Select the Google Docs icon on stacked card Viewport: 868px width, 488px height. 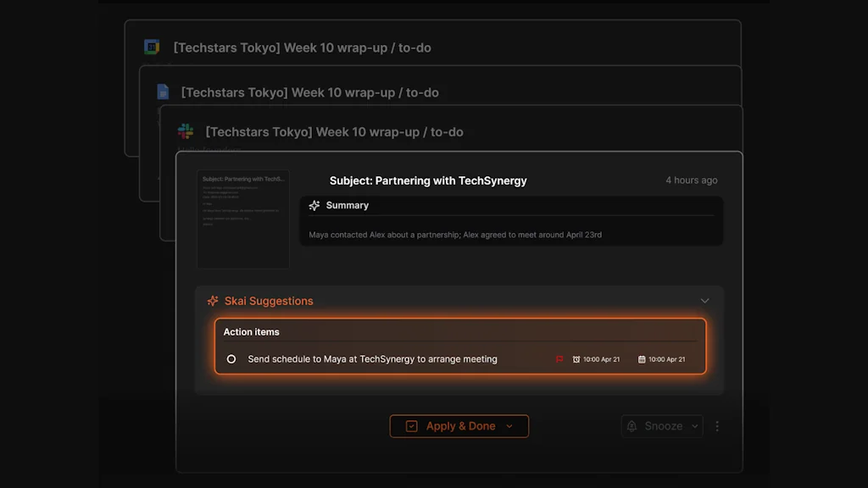161,91
